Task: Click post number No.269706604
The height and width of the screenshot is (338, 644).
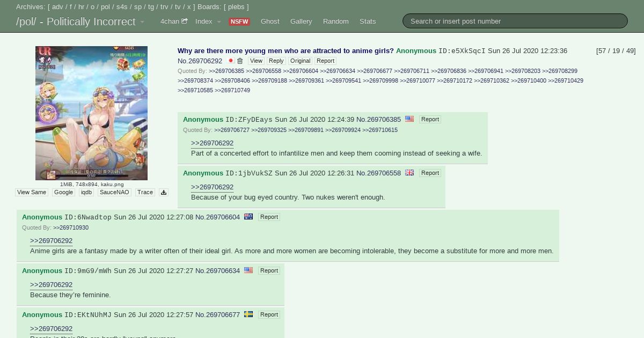Action: pyautogui.click(x=217, y=217)
